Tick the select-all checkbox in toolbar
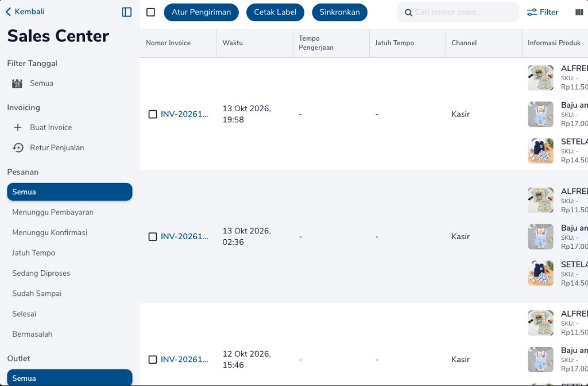Image resolution: width=588 pixels, height=386 pixels. coord(151,13)
